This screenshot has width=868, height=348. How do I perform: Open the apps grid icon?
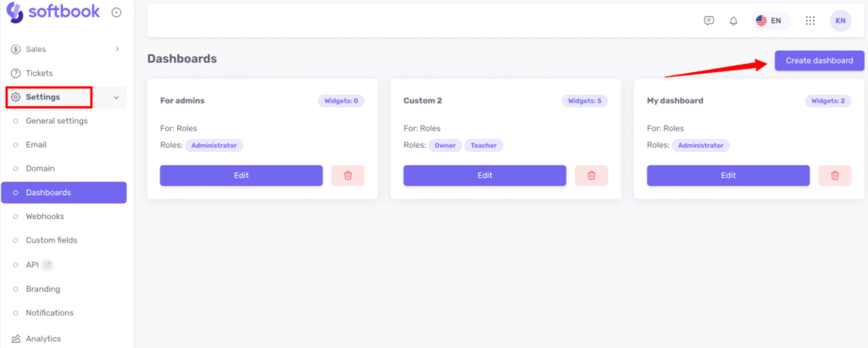810,20
